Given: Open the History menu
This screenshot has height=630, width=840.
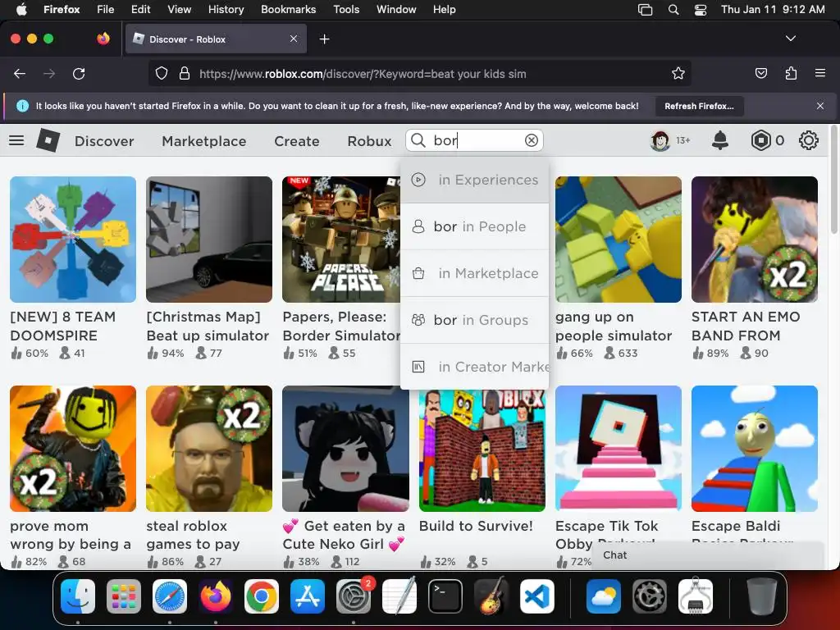Looking at the screenshot, I should click(x=226, y=10).
